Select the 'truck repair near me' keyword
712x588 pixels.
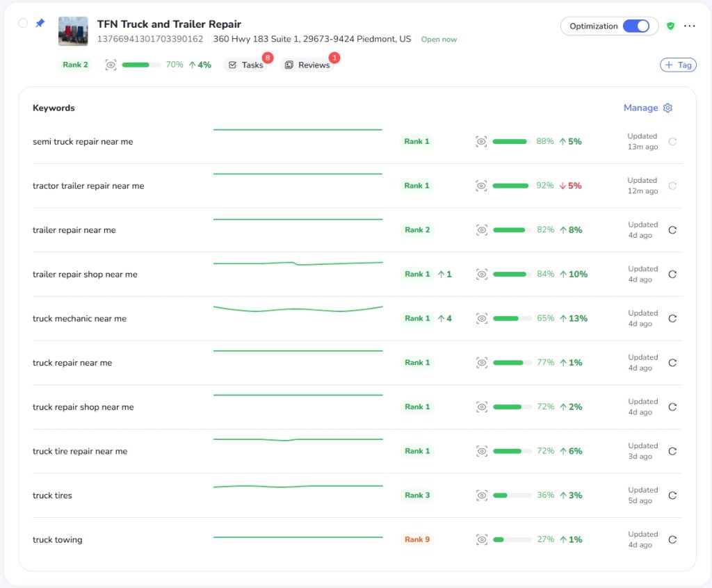point(72,363)
